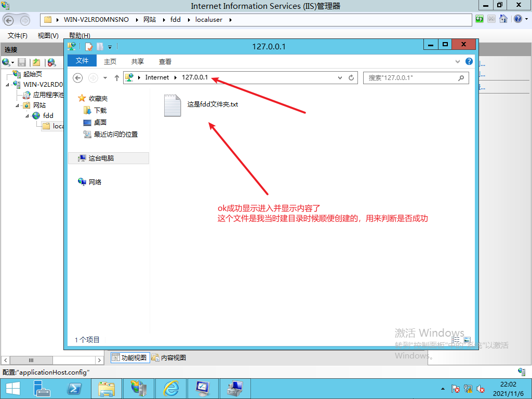Click the save icon in Connections toolbar
The image size is (532, 399).
pyautogui.click(x=22, y=62)
